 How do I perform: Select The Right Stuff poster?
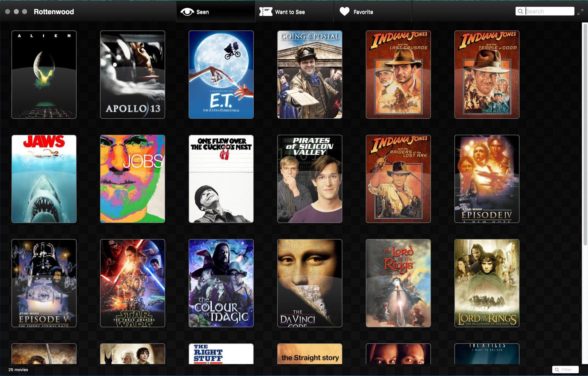coord(221,354)
